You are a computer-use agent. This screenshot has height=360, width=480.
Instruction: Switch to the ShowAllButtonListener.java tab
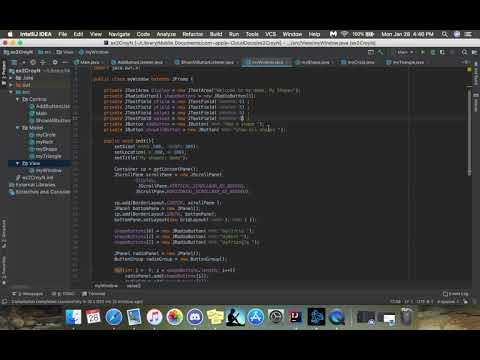click(x=207, y=62)
